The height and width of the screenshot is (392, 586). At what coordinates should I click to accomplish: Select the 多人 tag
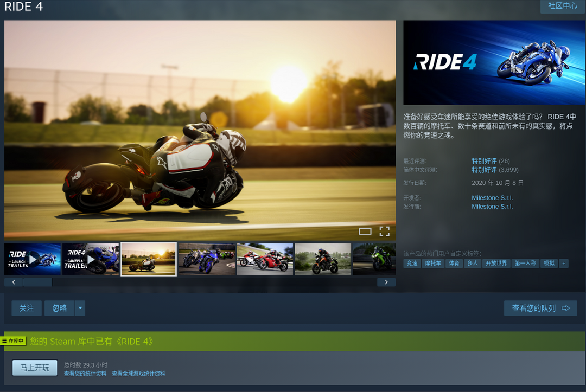click(x=473, y=263)
